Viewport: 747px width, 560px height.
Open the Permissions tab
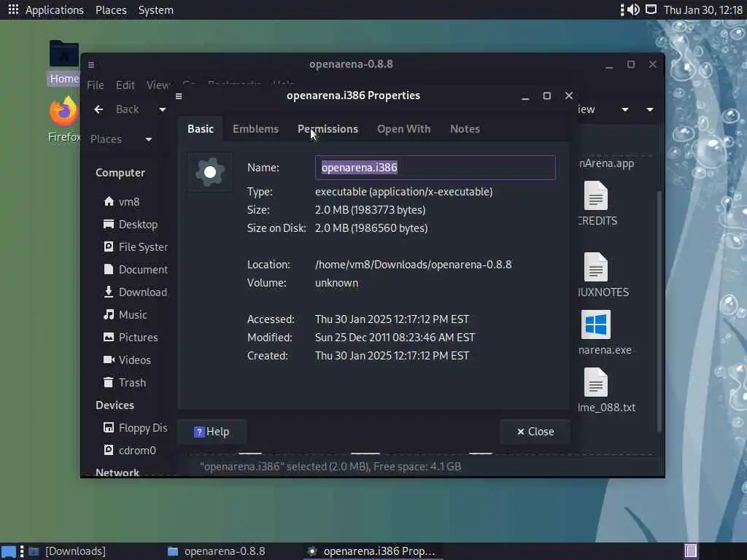(328, 129)
